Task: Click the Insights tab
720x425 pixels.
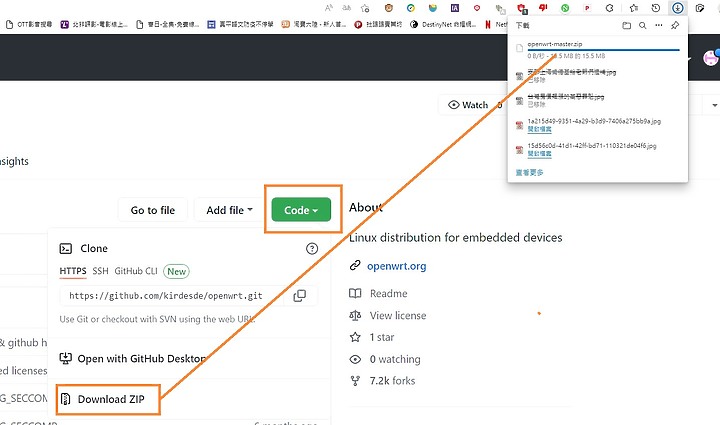Action: point(14,161)
